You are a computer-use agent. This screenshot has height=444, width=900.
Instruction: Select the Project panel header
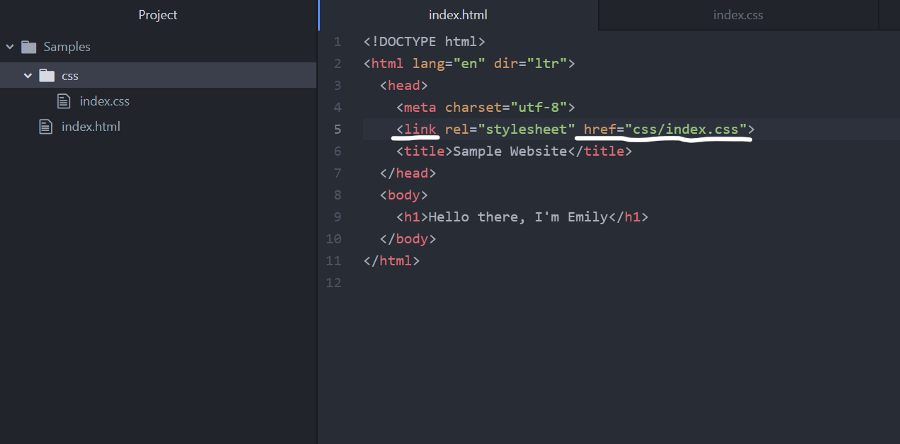click(158, 15)
